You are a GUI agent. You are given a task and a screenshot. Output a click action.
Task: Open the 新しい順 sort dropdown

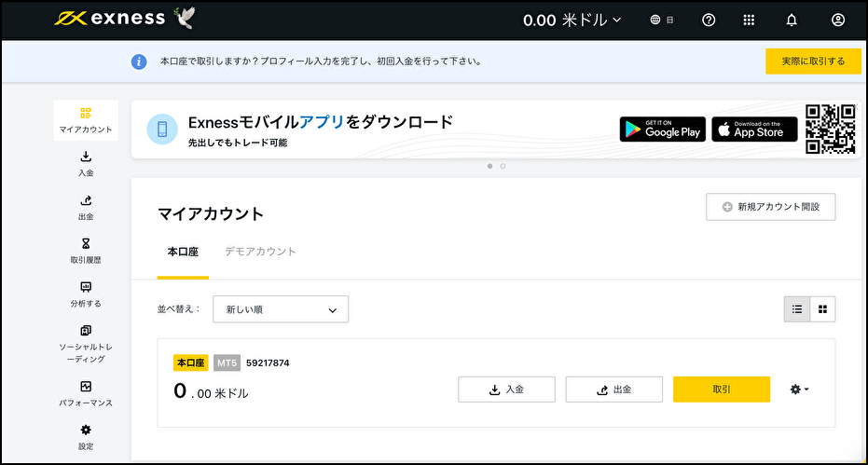[281, 309]
